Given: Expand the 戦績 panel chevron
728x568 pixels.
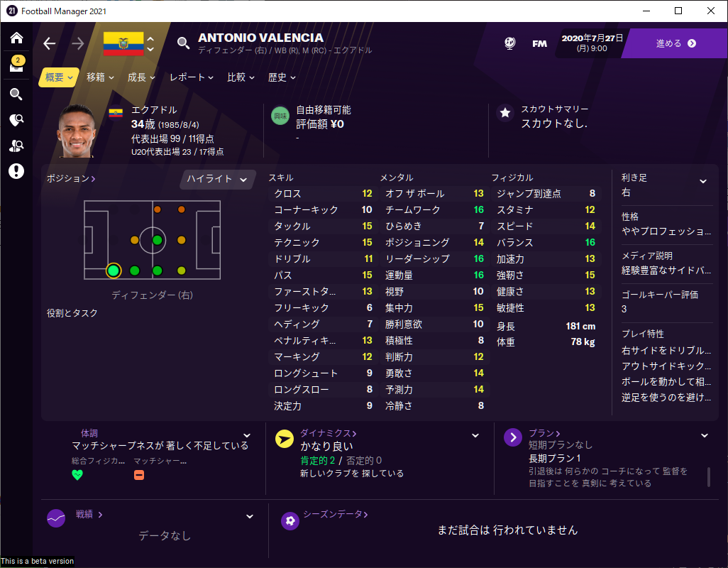Looking at the screenshot, I should pyautogui.click(x=249, y=516).
